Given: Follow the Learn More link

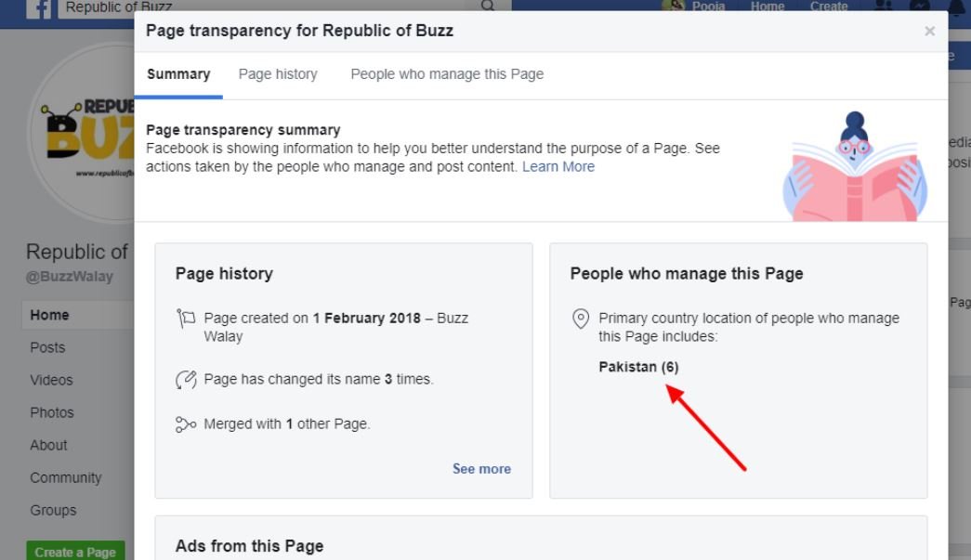Looking at the screenshot, I should [x=558, y=166].
